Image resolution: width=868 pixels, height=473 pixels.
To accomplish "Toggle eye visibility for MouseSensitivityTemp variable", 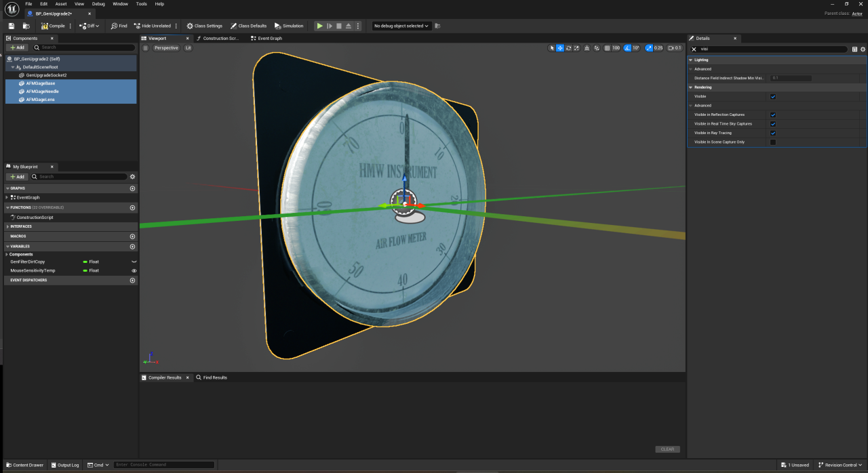I will (134, 270).
